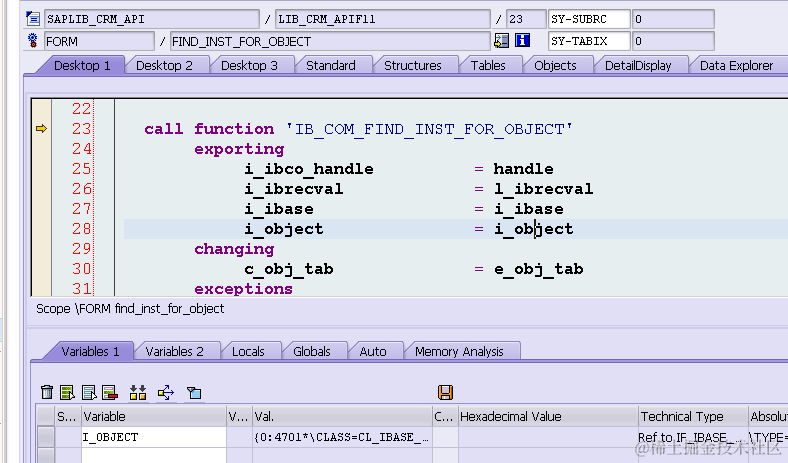The image size is (788, 463).
Task: Click the table delete-row icon with red bar
Action: pos(110,392)
